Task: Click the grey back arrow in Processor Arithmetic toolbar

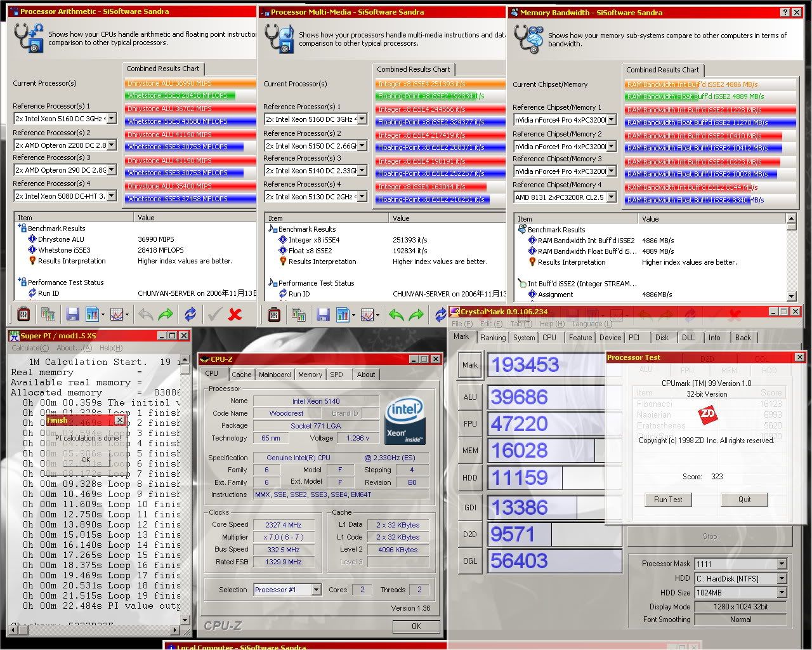Action: (x=145, y=314)
